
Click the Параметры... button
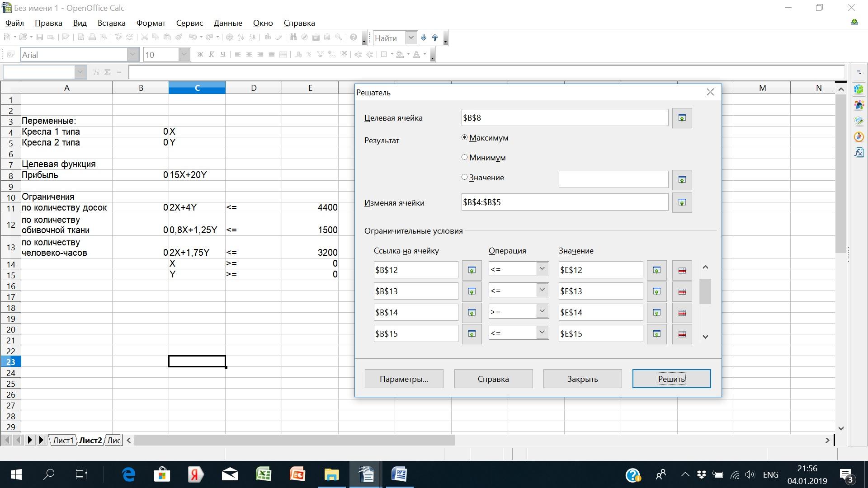coord(404,379)
